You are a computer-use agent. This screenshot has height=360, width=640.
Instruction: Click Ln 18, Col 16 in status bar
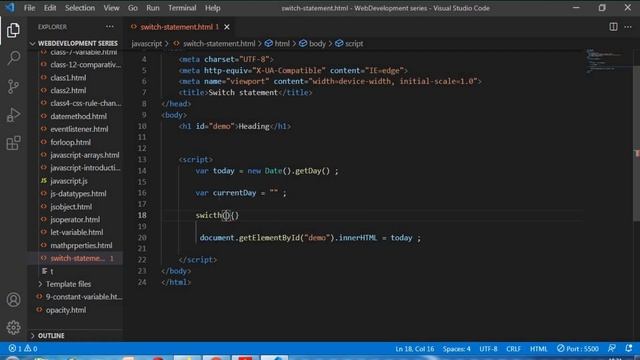pyautogui.click(x=415, y=349)
